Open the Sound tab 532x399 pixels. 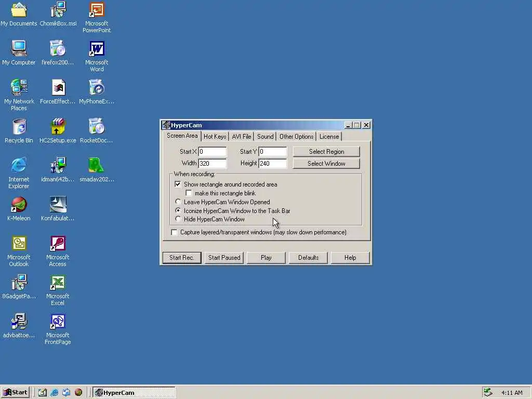coord(265,137)
